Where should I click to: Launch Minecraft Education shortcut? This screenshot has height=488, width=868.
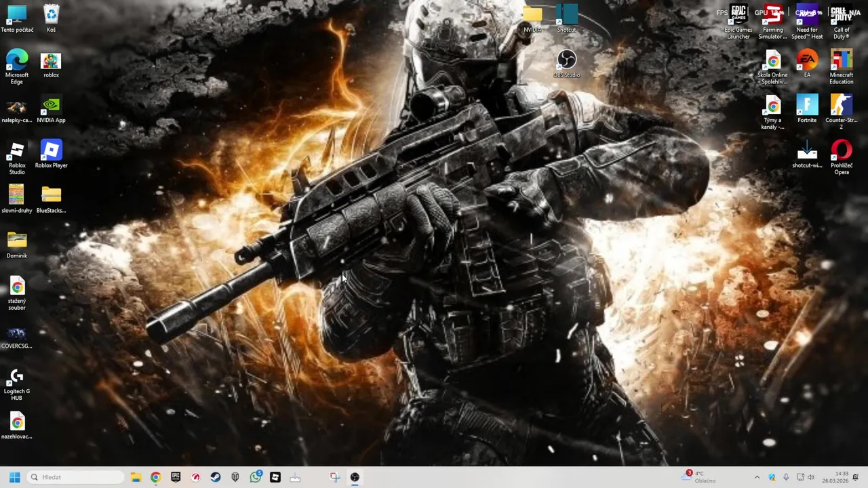[x=842, y=67]
